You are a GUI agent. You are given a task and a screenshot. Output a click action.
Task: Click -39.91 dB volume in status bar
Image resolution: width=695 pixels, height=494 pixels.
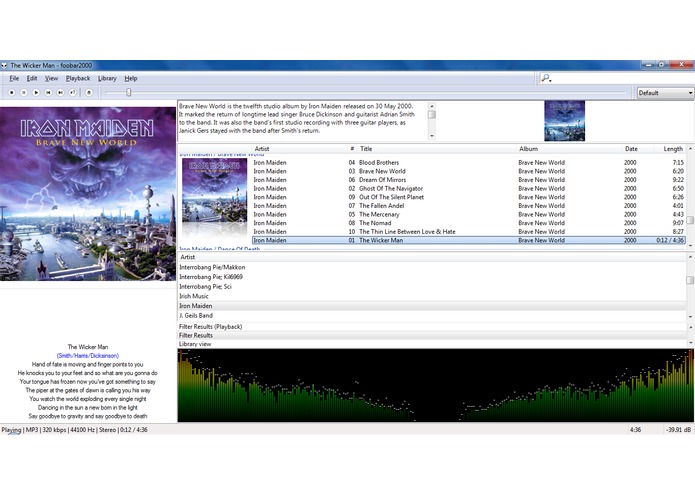pyautogui.click(x=678, y=430)
